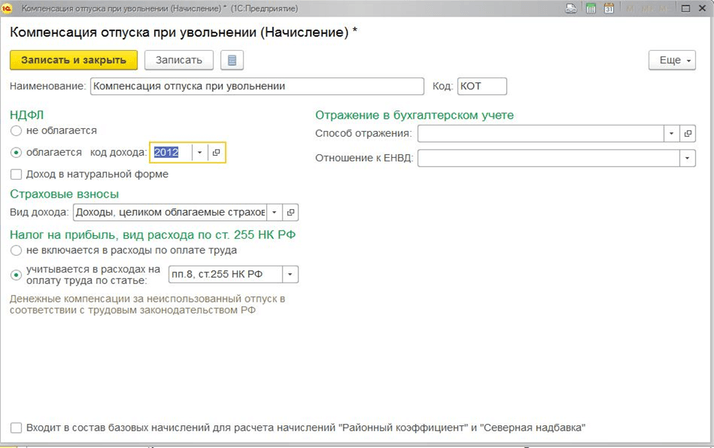Open the Способ отражения lookup icon
The image size is (714, 448).
(x=687, y=133)
